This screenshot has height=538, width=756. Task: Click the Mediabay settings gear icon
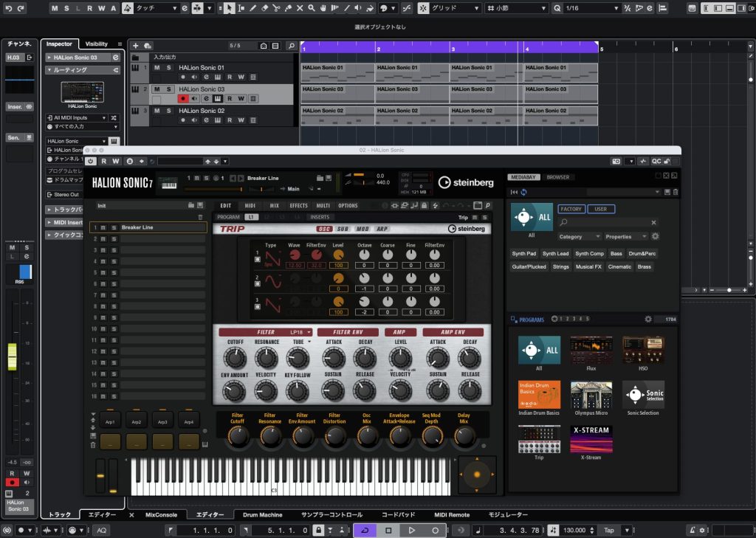[x=655, y=237]
